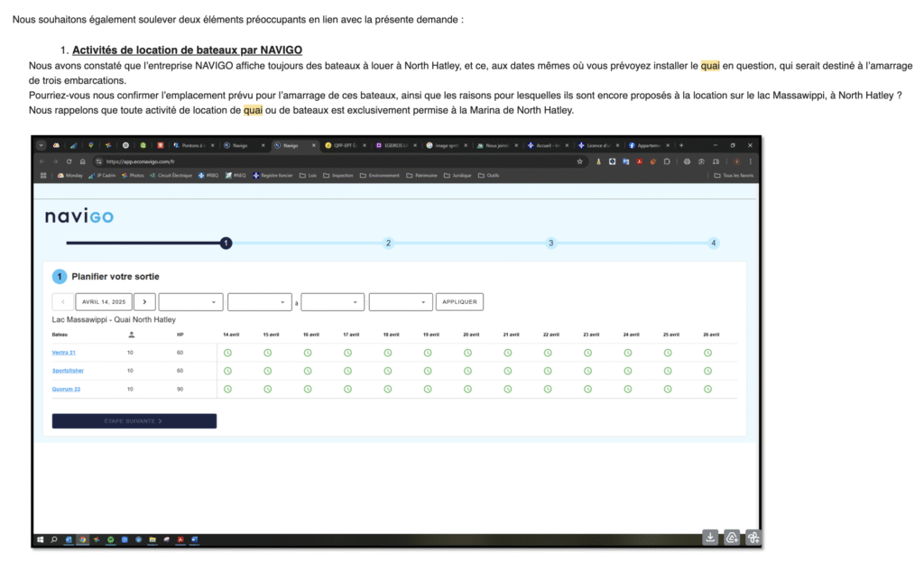
Task: Open the browser home page icon
Action: pyautogui.click(x=83, y=161)
